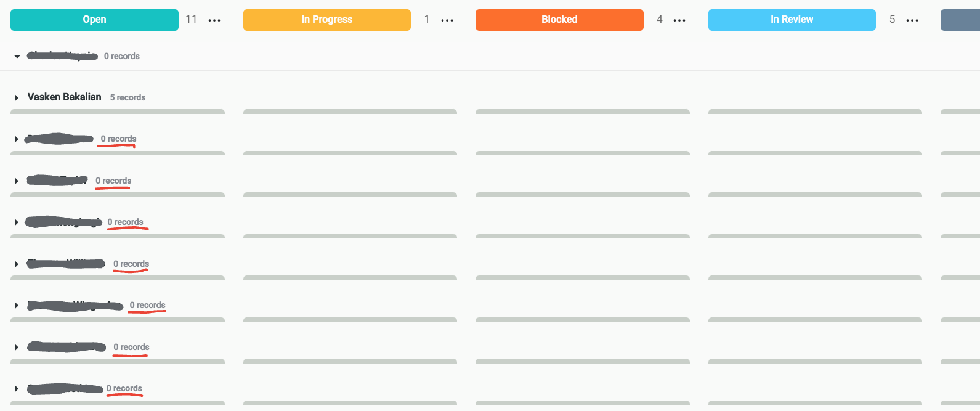Click the "5 records" count label
The height and width of the screenshot is (411, 980).
[128, 97]
